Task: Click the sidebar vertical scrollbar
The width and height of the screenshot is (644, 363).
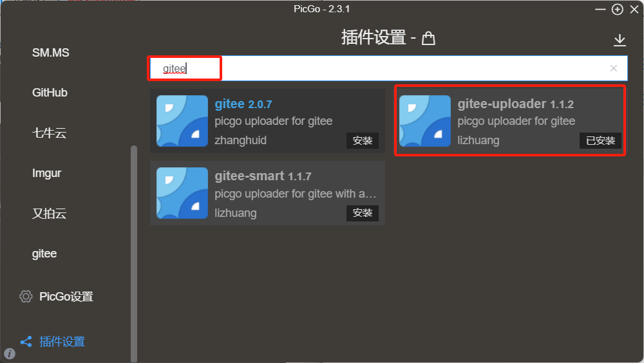Action: point(133,254)
